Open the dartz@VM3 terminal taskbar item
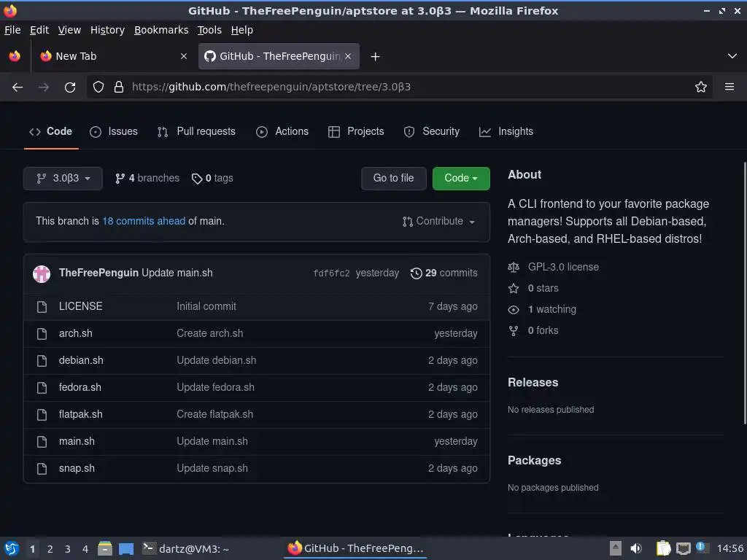 [x=186, y=548]
